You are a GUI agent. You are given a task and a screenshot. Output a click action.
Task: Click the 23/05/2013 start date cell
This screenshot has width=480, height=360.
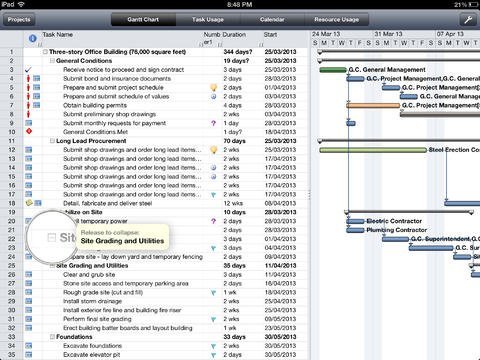(x=280, y=328)
